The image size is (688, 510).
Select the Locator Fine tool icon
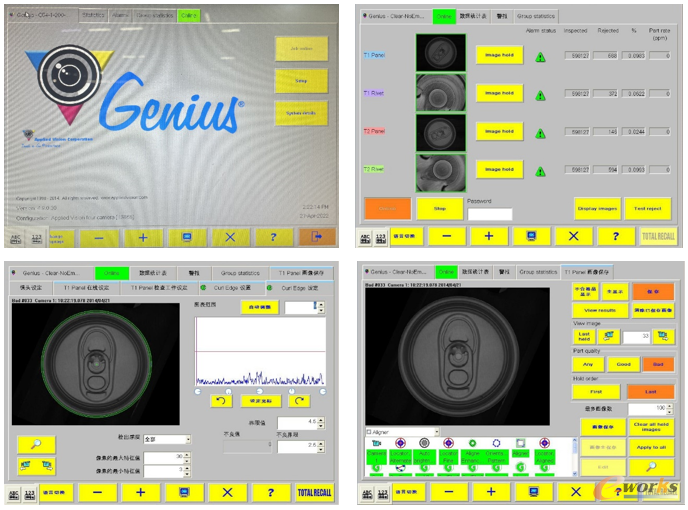coord(448,443)
